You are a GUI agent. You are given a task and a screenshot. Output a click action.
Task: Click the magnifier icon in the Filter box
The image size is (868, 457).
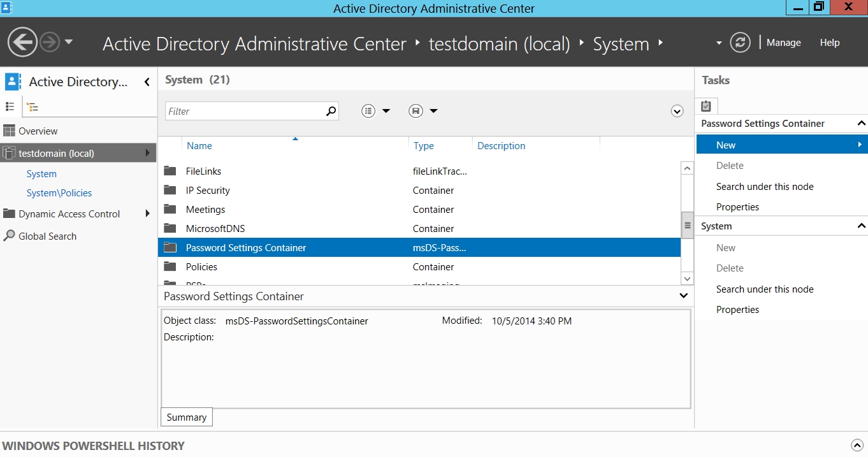[x=331, y=111]
